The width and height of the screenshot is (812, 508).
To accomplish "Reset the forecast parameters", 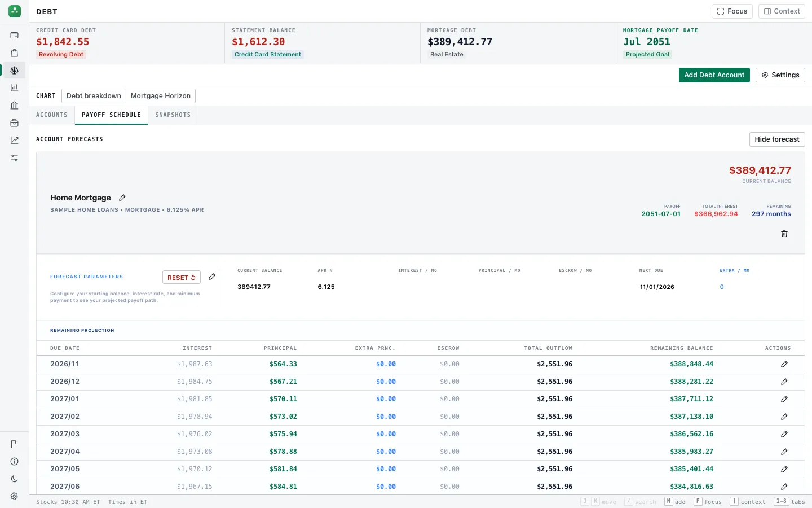I will coord(182,277).
